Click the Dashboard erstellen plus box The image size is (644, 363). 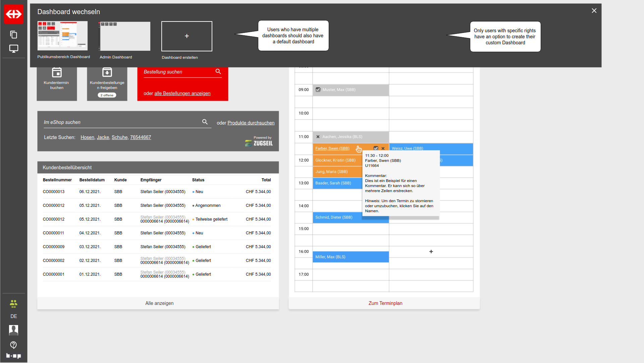point(186,36)
